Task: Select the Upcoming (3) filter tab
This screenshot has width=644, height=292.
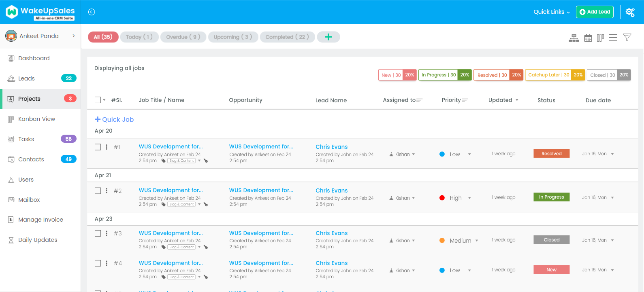Action: [x=233, y=37]
